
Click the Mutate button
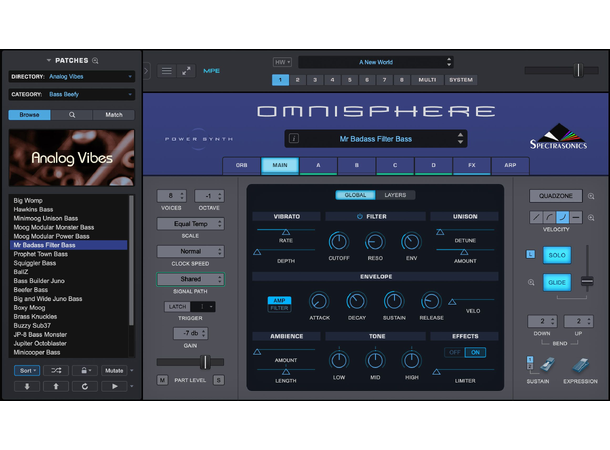coord(116,370)
